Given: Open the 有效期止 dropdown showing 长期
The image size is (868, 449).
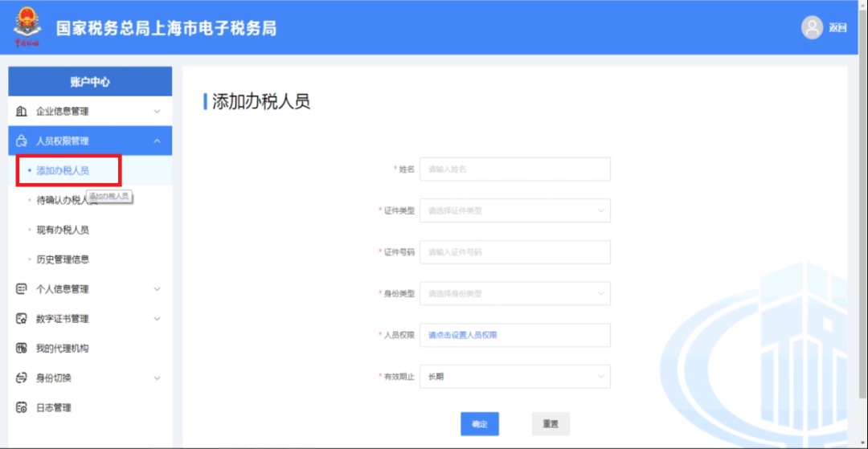Looking at the screenshot, I should pos(515,377).
